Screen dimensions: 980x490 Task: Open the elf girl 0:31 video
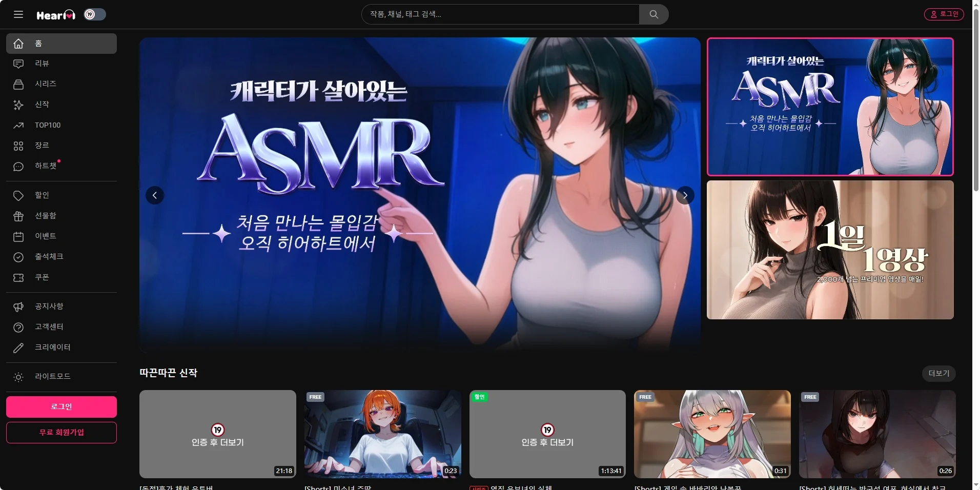tap(712, 434)
